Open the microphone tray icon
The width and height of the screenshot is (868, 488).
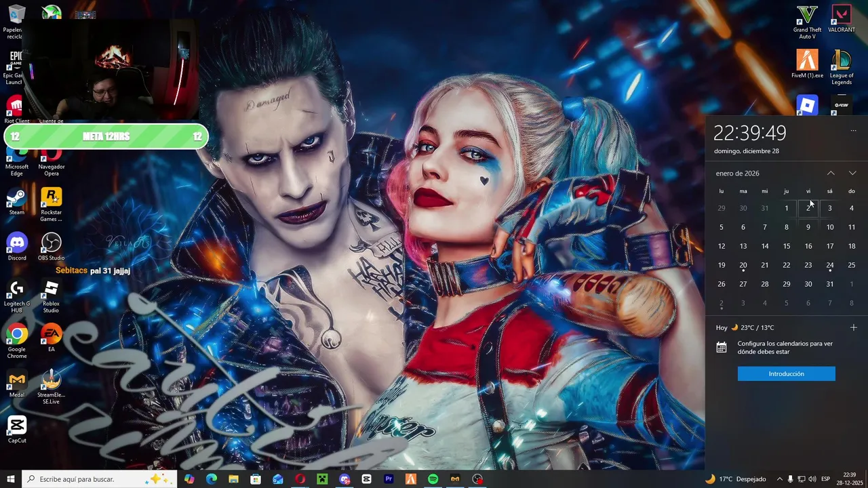pos(791,479)
